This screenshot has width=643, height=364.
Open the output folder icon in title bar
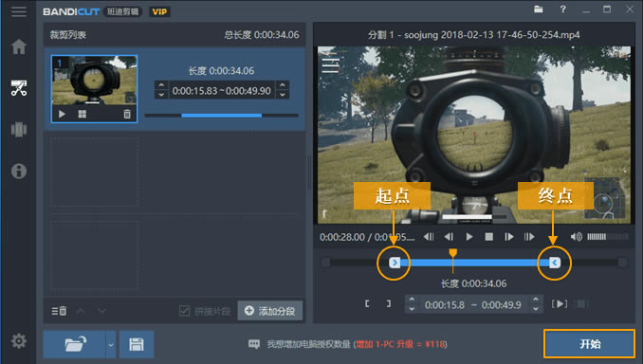(539, 9)
